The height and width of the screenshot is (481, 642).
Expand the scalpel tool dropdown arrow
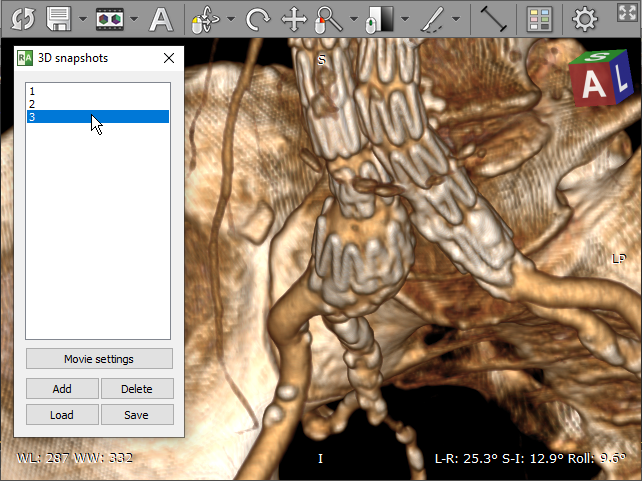[456, 19]
